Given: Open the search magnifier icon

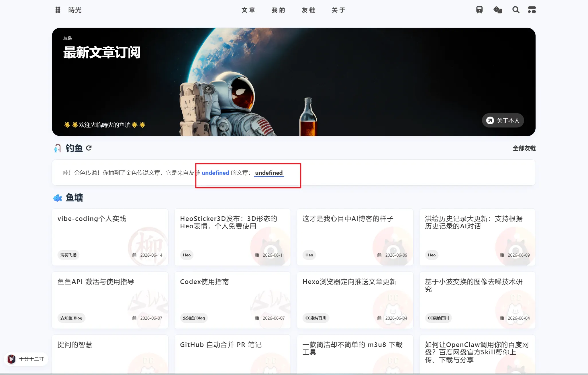Looking at the screenshot, I should (x=516, y=10).
